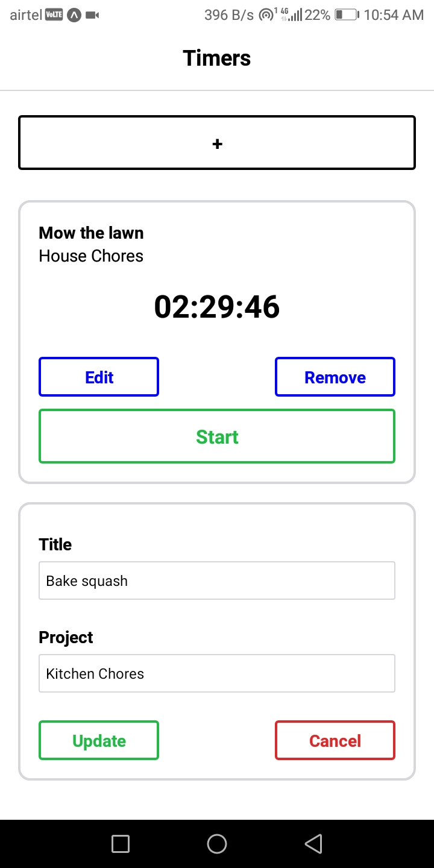
Task: Tap the Android recent apps square button
Action: click(121, 843)
